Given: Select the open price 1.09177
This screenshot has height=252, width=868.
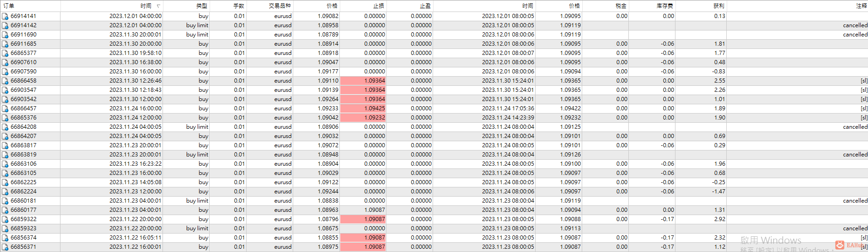Looking at the screenshot, I should (328, 72).
